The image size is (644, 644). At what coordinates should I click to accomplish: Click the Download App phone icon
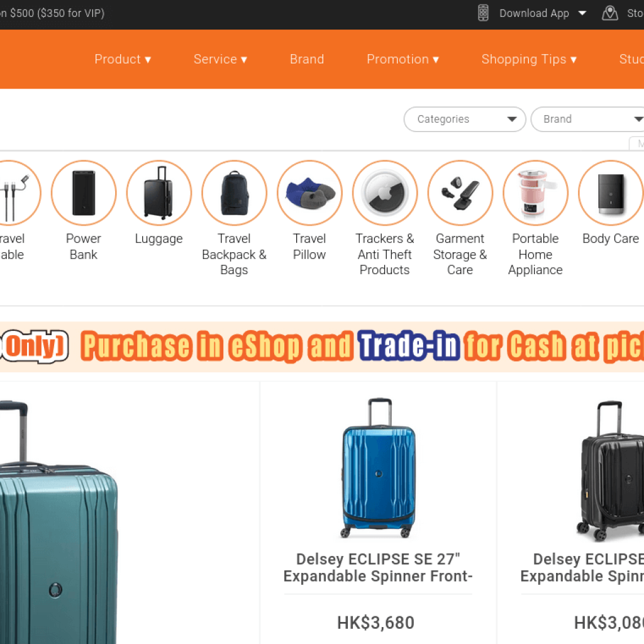[484, 13]
